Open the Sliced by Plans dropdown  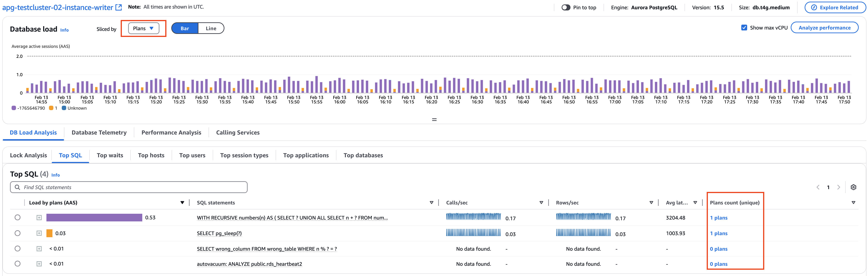(143, 28)
